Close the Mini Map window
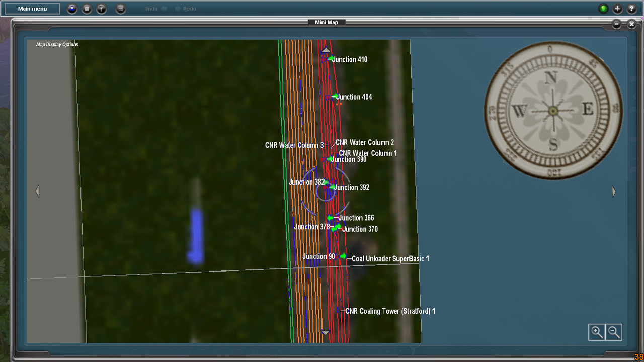The height and width of the screenshot is (362, 644). click(x=631, y=24)
